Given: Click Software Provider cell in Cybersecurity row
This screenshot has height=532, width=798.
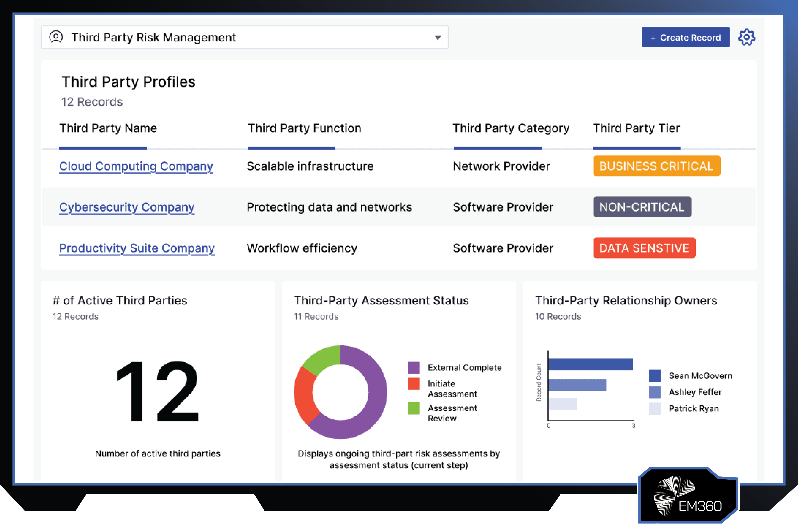Looking at the screenshot, I should point(503,207).
